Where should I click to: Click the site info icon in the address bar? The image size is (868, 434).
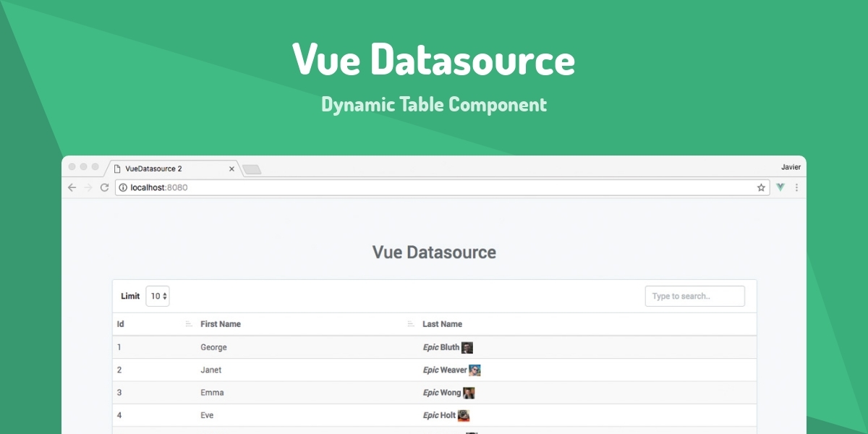click(x=123, y=187)
